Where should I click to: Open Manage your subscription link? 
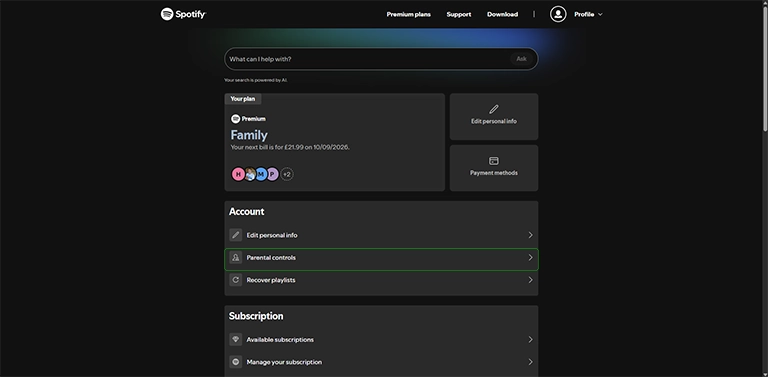click(381, 362)
